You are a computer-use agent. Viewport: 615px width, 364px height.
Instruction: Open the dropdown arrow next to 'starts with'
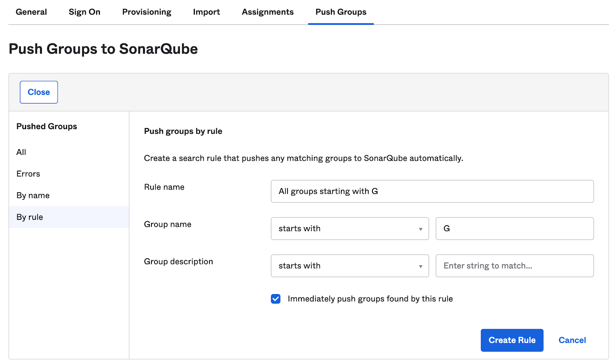tap(420, 228)
